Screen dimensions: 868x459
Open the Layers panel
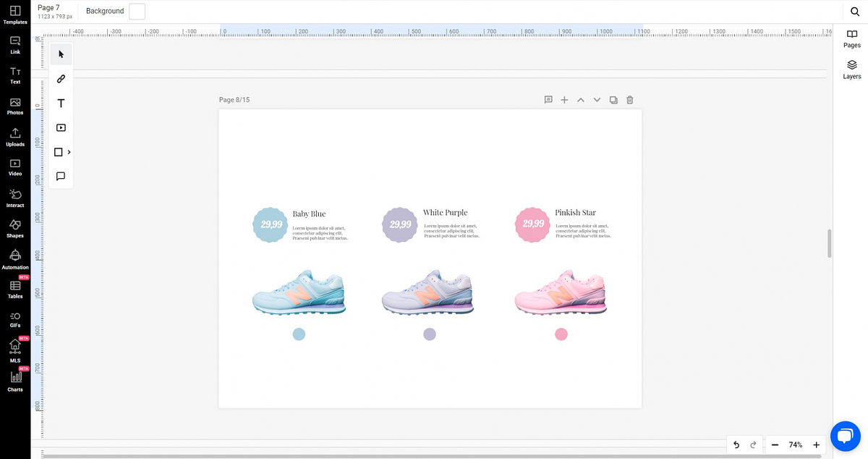click(x=851, y=70)
